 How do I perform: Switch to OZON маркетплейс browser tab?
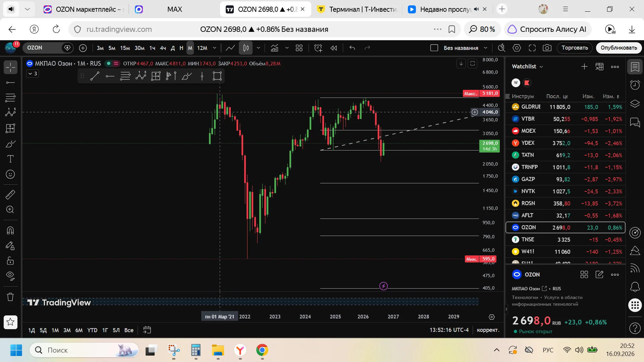click(x=85, y=9)
